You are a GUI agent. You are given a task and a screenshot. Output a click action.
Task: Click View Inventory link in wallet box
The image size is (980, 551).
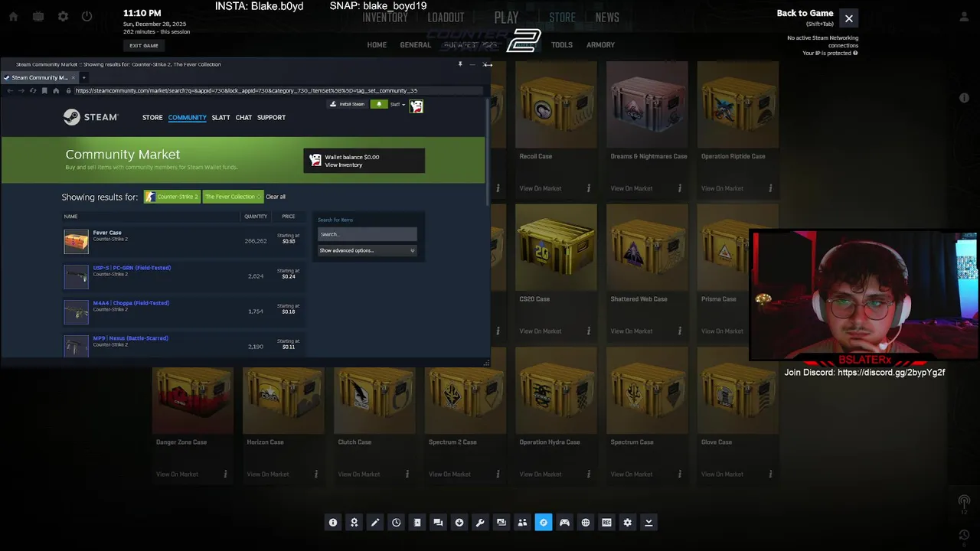pos(344,165)
